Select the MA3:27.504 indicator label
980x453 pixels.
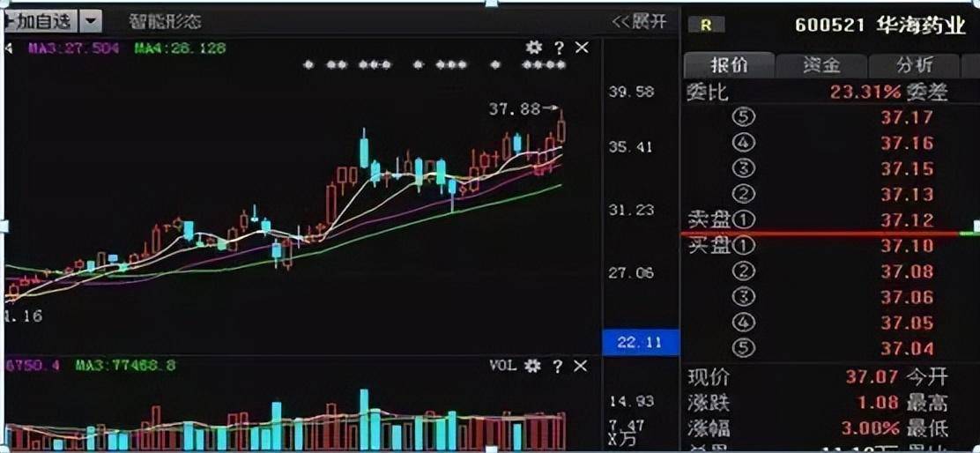click(72, 48)
